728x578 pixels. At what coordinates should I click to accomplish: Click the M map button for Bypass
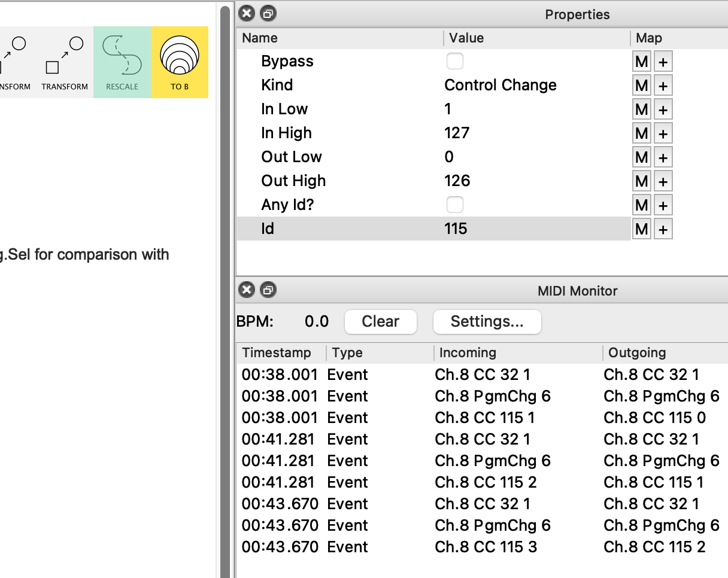click(642, 62)
